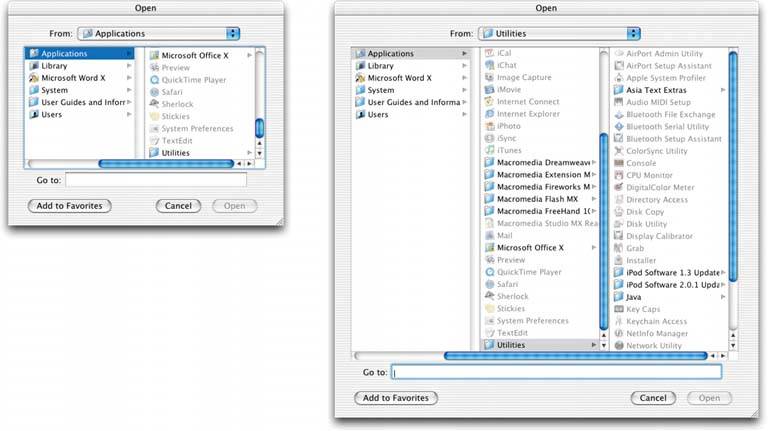768x431 pixels.
Task: Select Utilities folder in large dialog's Applications column
Action: 540,345
